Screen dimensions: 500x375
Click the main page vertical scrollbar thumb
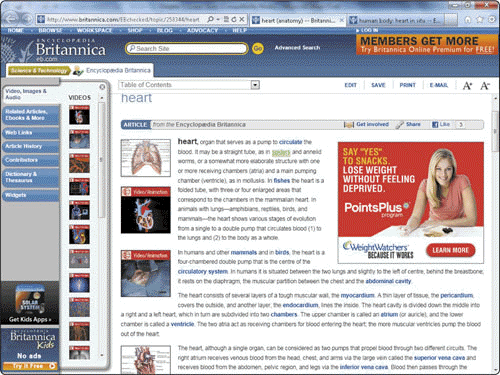[x=496, y=131]
